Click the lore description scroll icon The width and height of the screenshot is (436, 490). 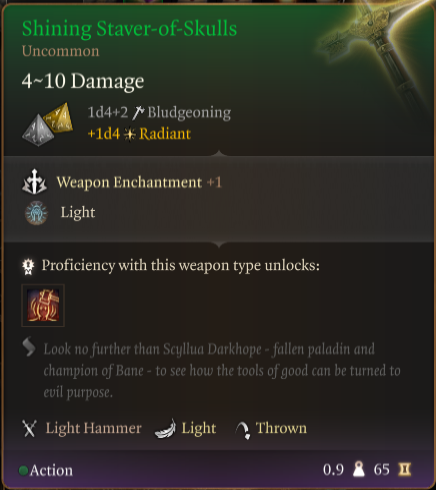coord(29,347)
